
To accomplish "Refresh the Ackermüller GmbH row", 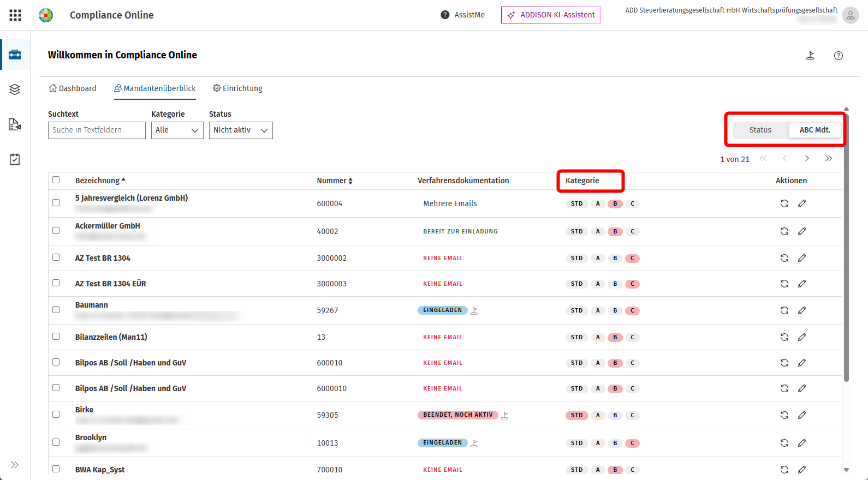I will click(x=784, y=231).
